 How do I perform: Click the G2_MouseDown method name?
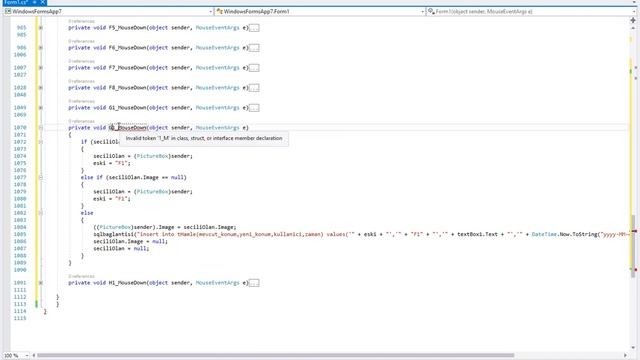(x=127, y=128)
